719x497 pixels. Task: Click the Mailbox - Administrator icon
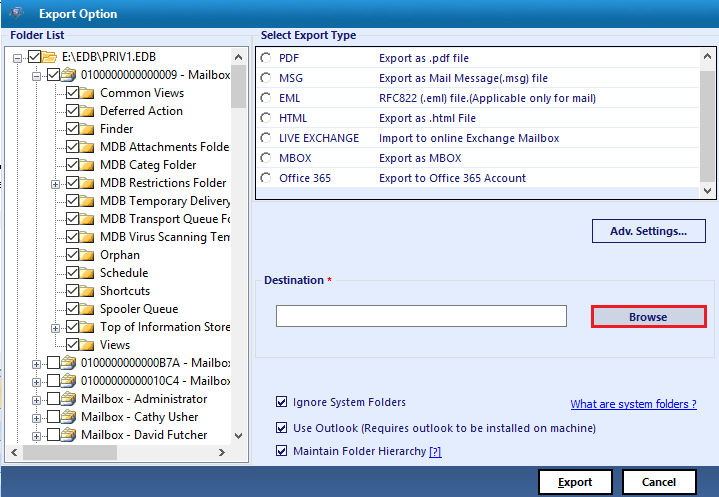[68, 399]
